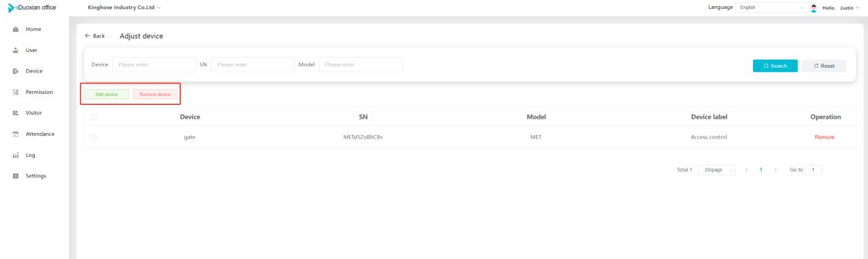868x259 pixels.
Task: Select the gate device name cell
Action: (x=190, y=137)
